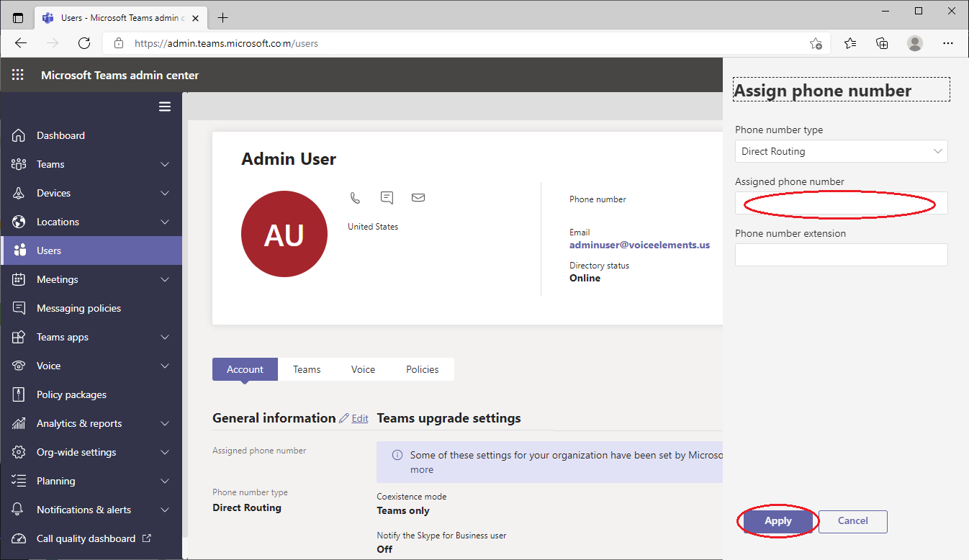
Task: Click the Org-wide settings gear icon
Action: tap(19, 452)
